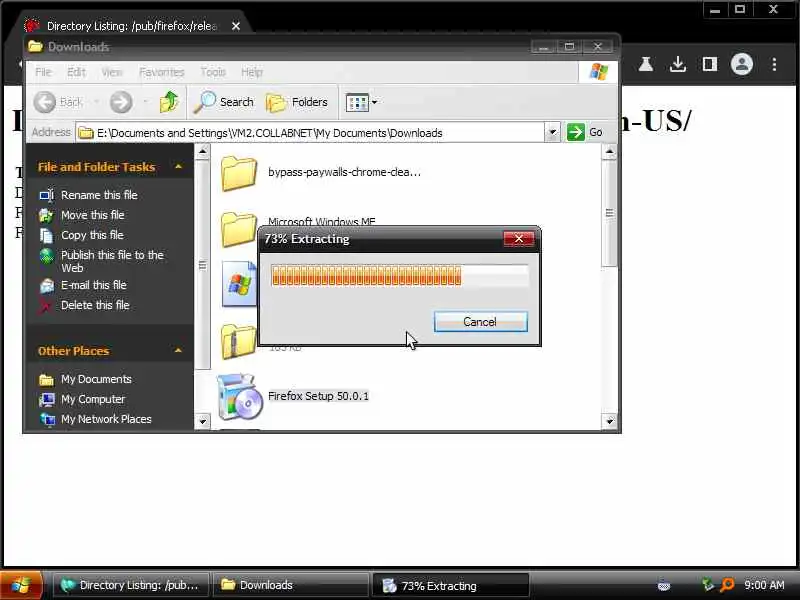Open Back button history dropdown arrow

pyautogui.click(x=95, y=102)
